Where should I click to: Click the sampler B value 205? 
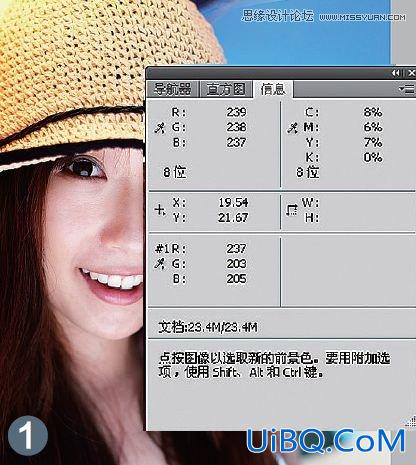point(236,279)
